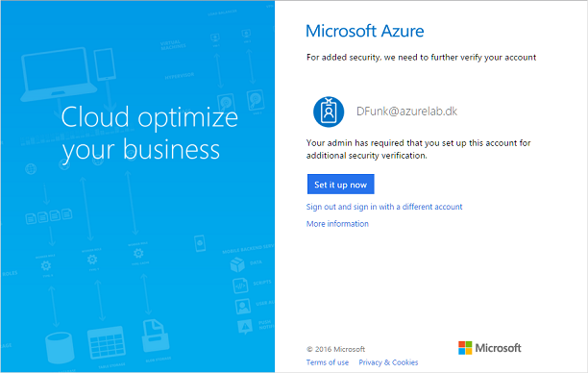The height and width of the screenshot is (373, 588).
Task: Click the Microsoft Azure heading
Action: tap(364, 31)
